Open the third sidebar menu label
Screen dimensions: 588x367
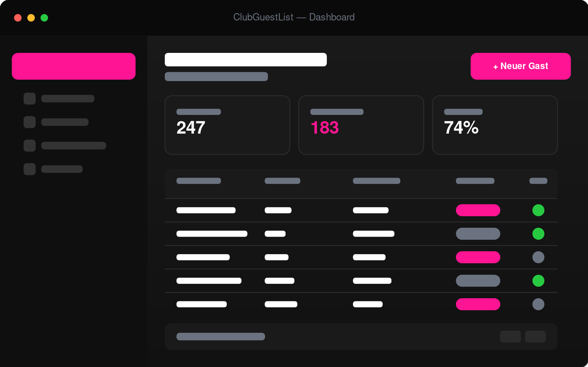[x=74, y=146]
